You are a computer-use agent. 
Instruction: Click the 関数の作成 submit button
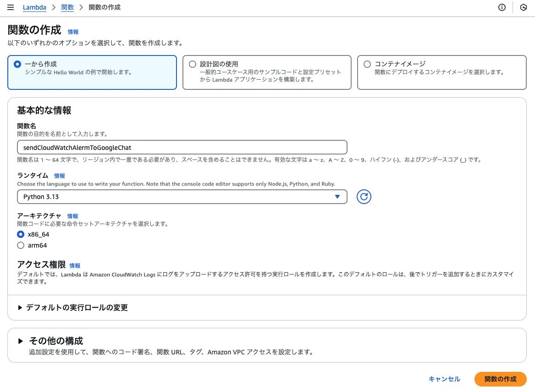point(500,379)
